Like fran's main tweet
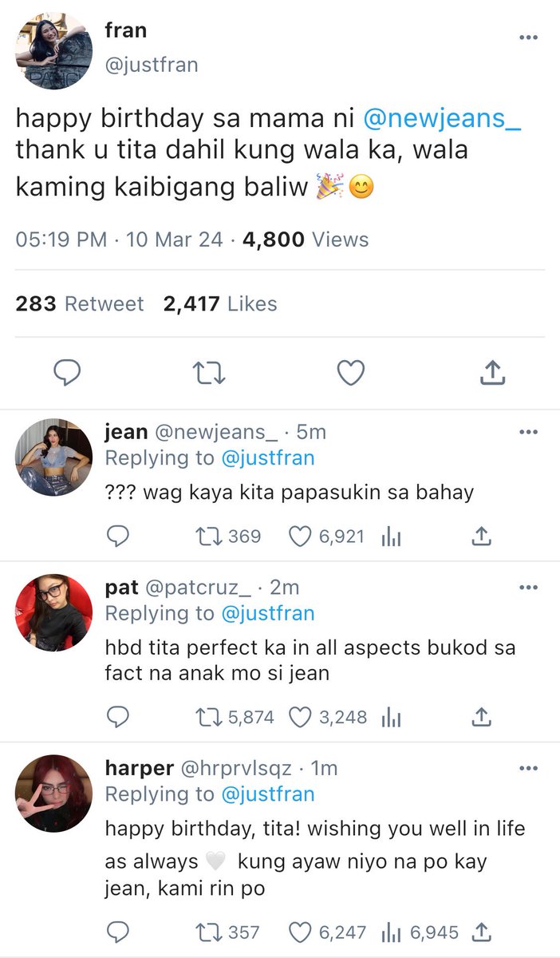Viewport: 560px width, 958px height. point(350,372)
